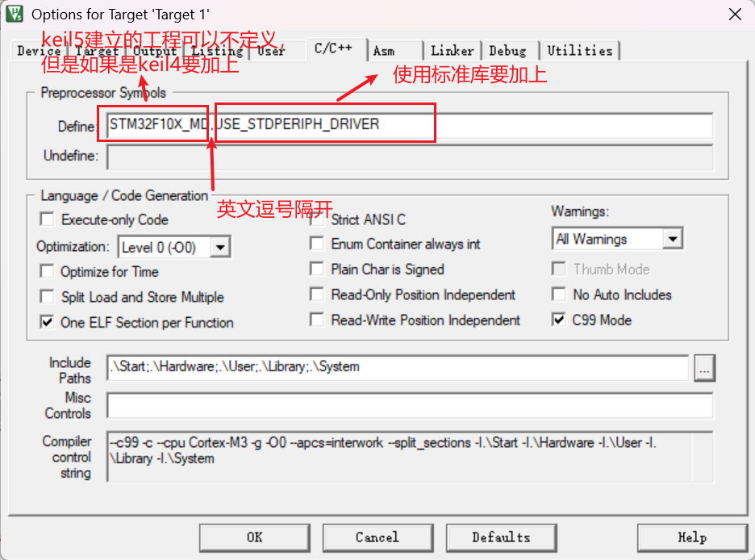Screen dimensions: 755x560
Task: Check Read-Write Position Independent
Action: pos(317,320)
